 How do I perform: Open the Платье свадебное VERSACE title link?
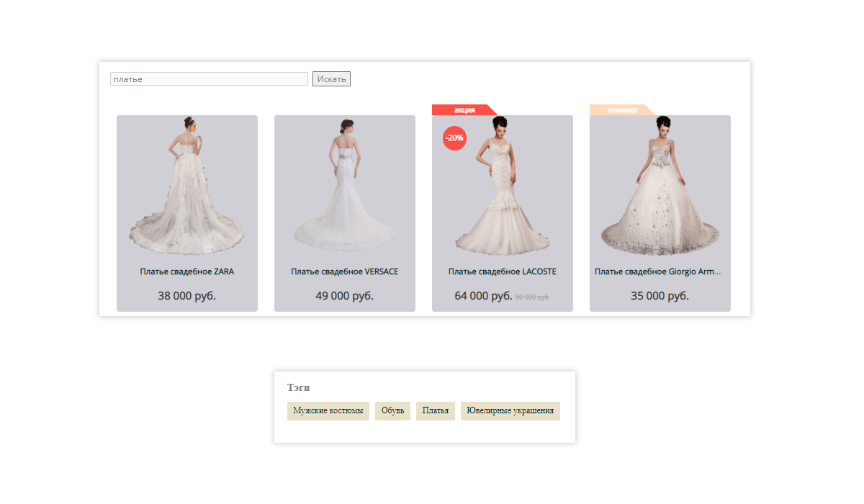[x=344, y=272]
